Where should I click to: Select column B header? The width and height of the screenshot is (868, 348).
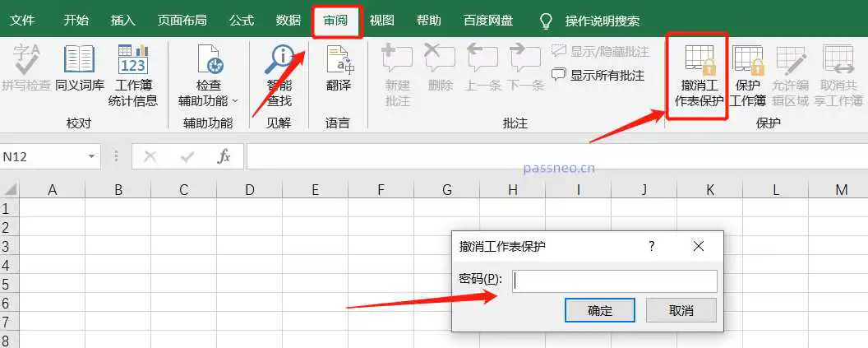pos(118,190)
